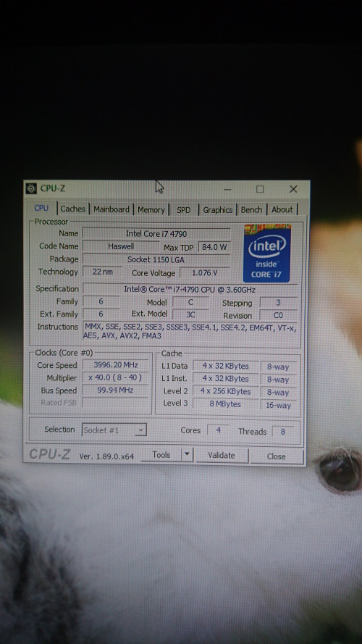The image size is (362, 644).
Task: Minimize the CPU-Z window
Action: click(x=227, y=189)
